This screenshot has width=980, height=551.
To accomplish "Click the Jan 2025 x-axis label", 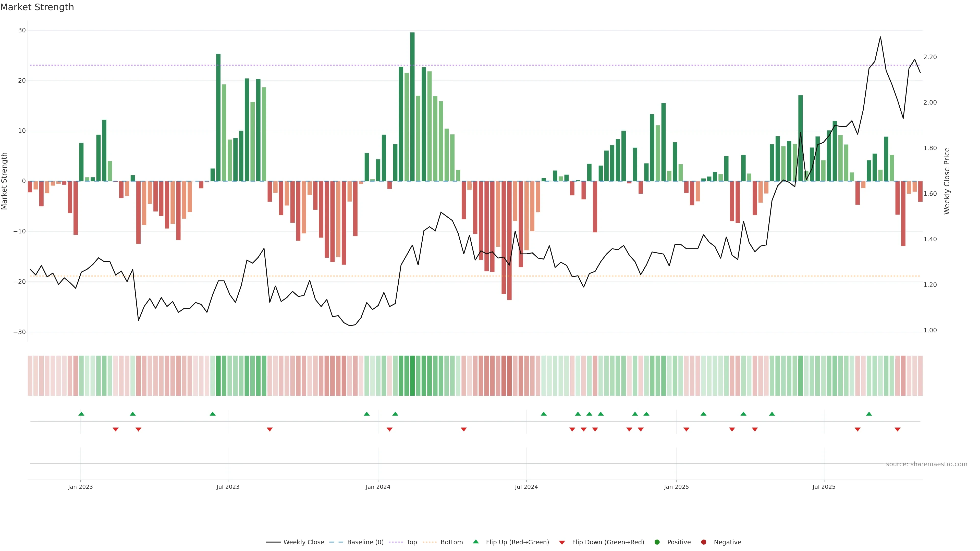I will [676, 487].
